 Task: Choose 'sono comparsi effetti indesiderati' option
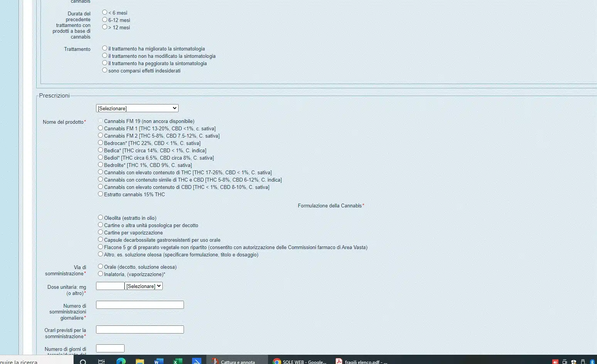[x=105, y=70]
